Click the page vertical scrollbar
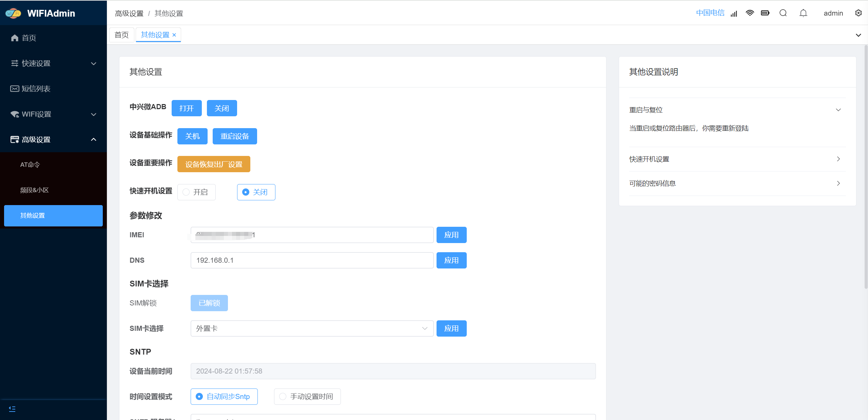 point(866,168)
